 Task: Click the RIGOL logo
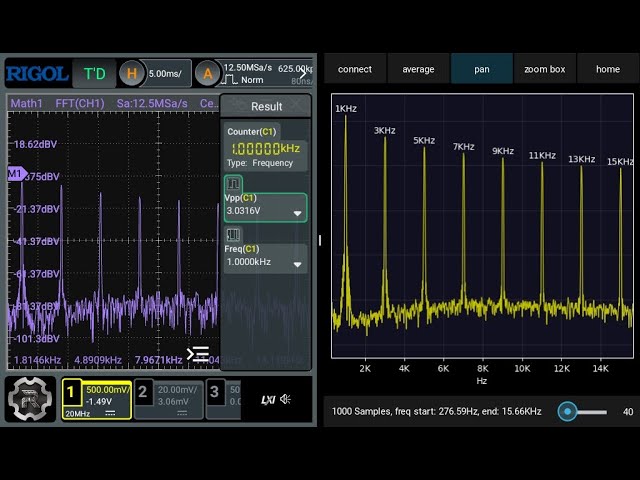(x=37, y=74)
